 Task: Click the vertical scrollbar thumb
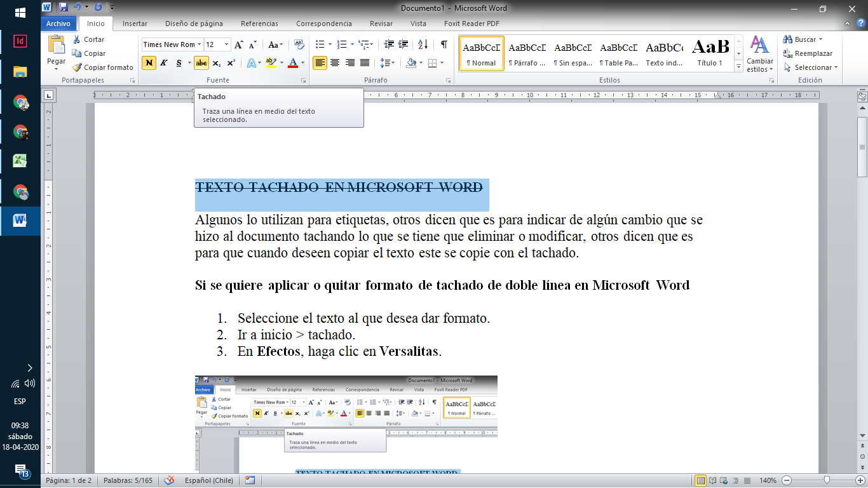(x=862, y=146)
